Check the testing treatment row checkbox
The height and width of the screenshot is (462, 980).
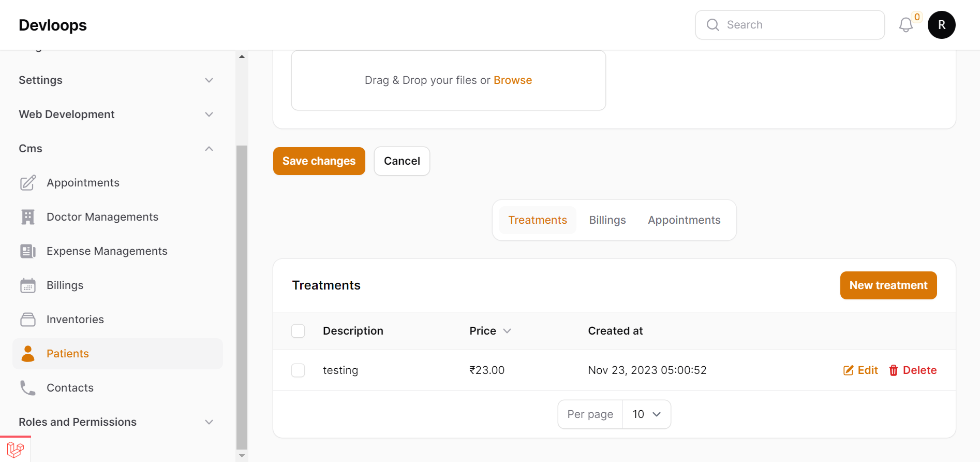click(298, 370)
